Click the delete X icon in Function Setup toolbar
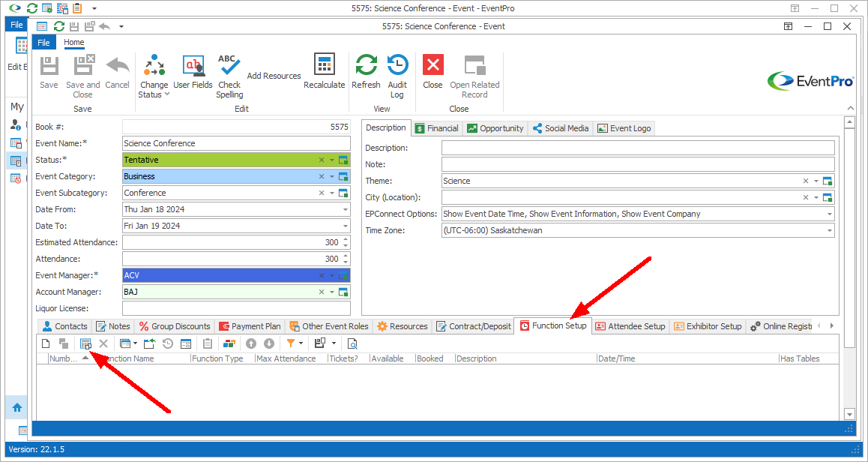Image resolution: width=868 pixels, height=462 pixels. [103, 344]
